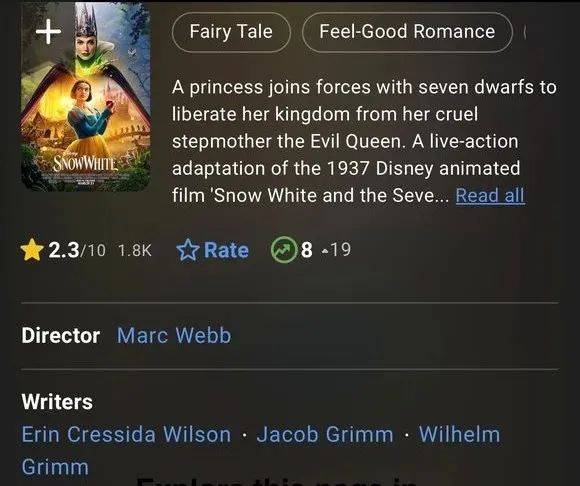View the 1.8K vote count
The width and height of the screenshot is (580, 486).
(x=135, y=250)
